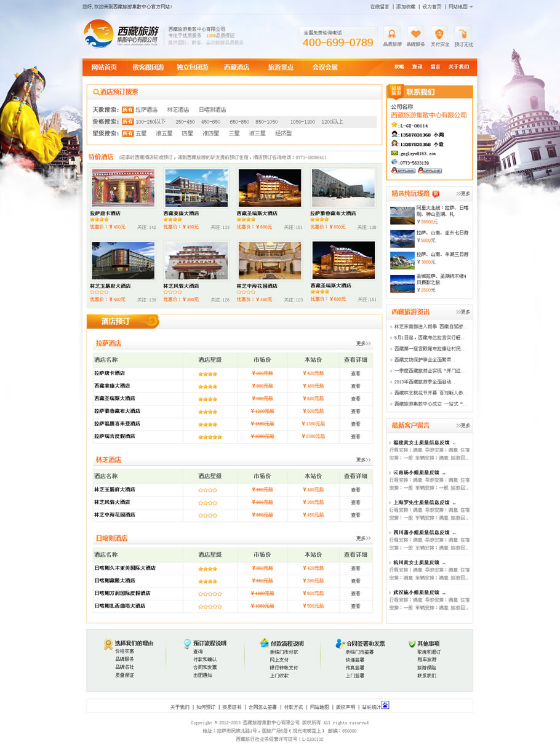Click the 支付安全 shield icon

click(439, 33)
